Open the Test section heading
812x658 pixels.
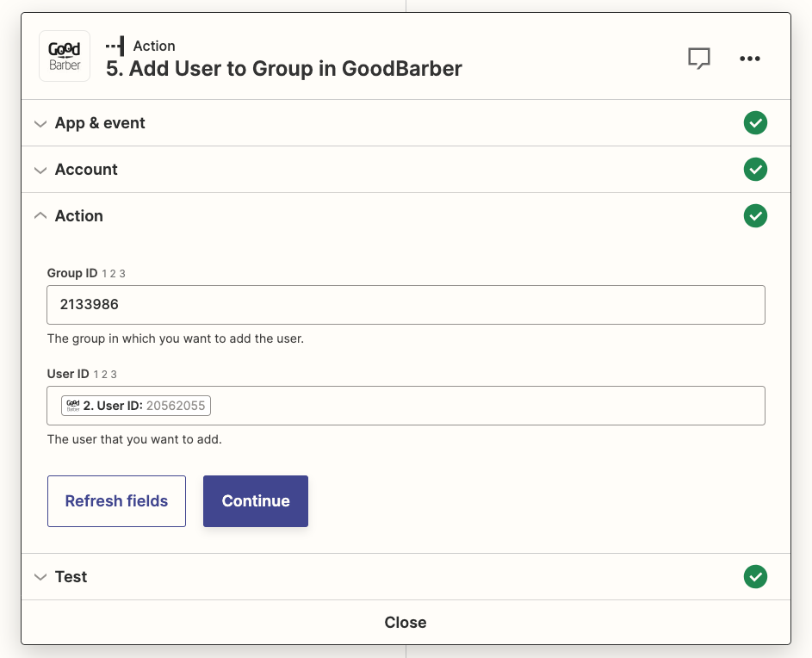coord(71,577)
